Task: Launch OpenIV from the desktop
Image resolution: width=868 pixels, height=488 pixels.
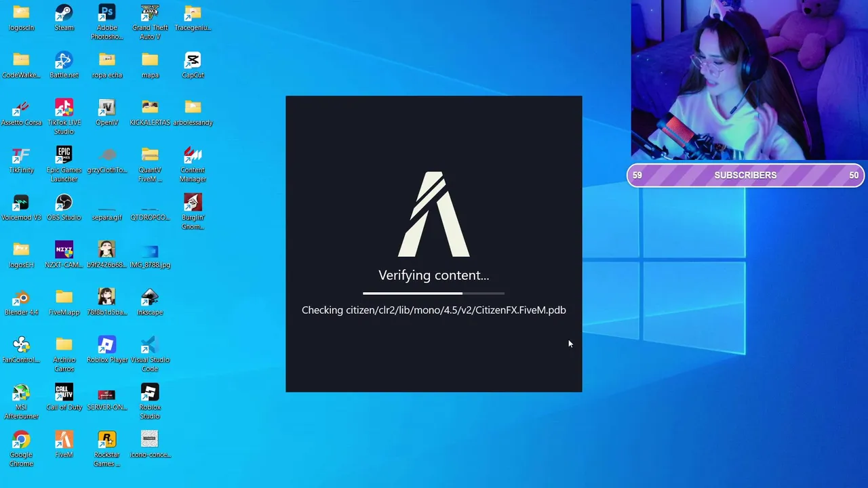Action: click(106, 113)
